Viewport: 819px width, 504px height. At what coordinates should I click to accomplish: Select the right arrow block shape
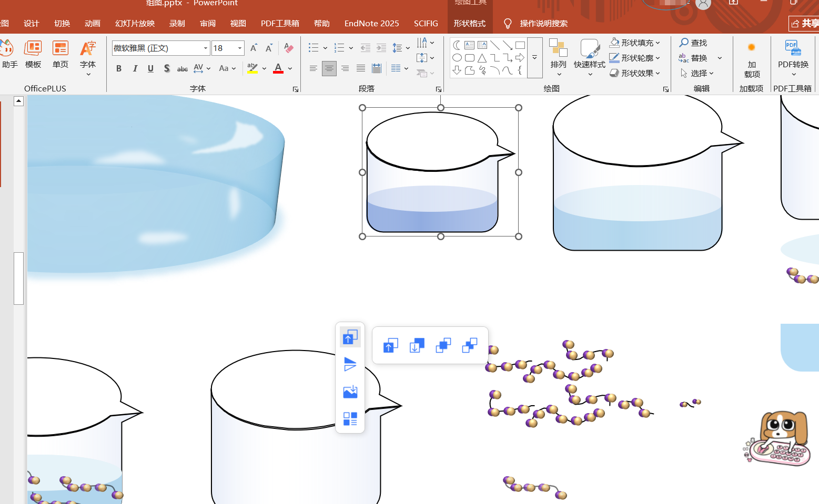[520, 58]
